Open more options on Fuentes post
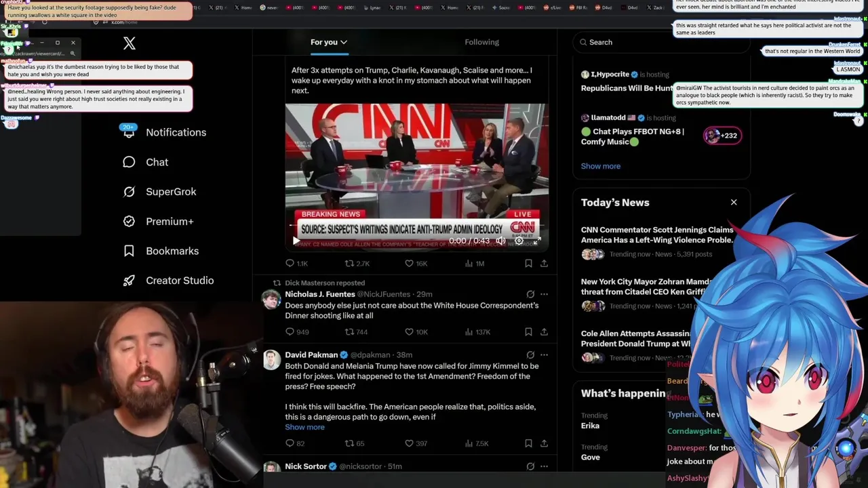 [x=544, y=294]
